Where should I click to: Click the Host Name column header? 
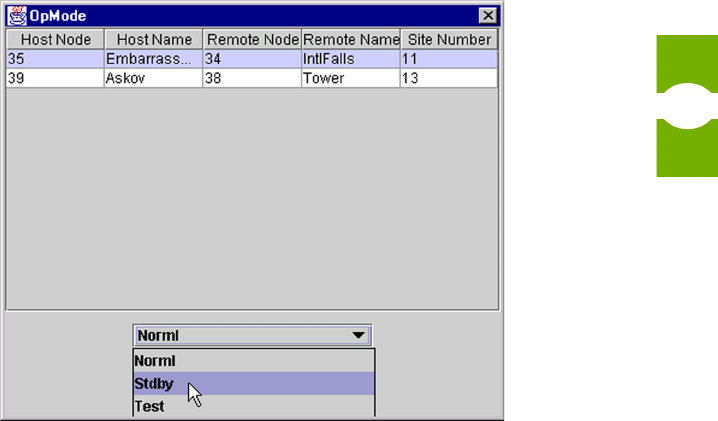(x=154, y=39)
